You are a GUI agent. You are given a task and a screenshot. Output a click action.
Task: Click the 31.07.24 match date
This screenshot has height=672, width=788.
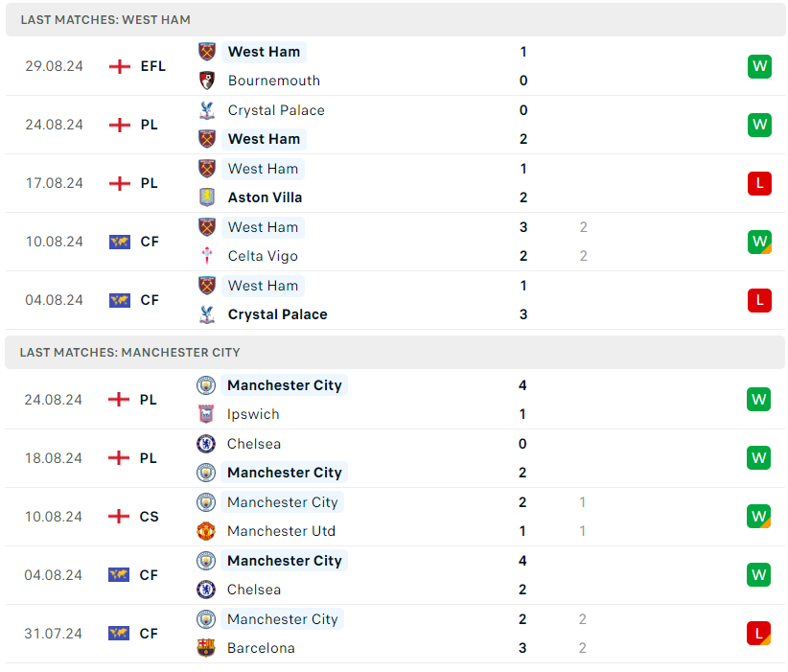tap(54, 634)
